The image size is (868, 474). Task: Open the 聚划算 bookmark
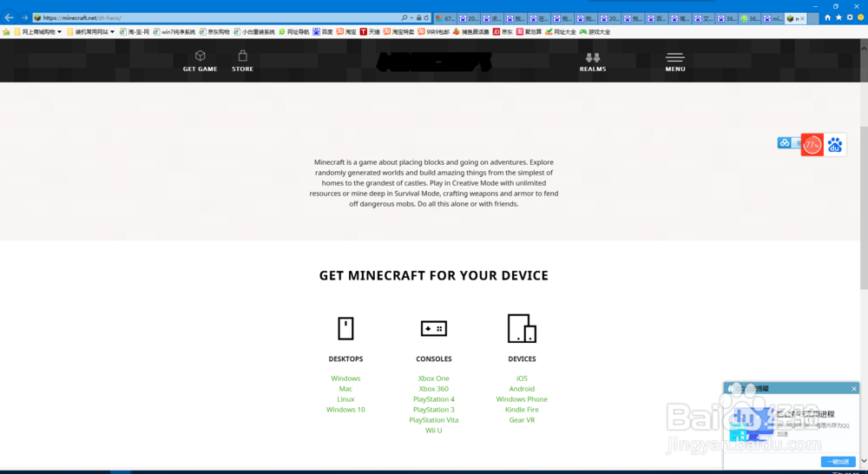click(x=529, y=32)
